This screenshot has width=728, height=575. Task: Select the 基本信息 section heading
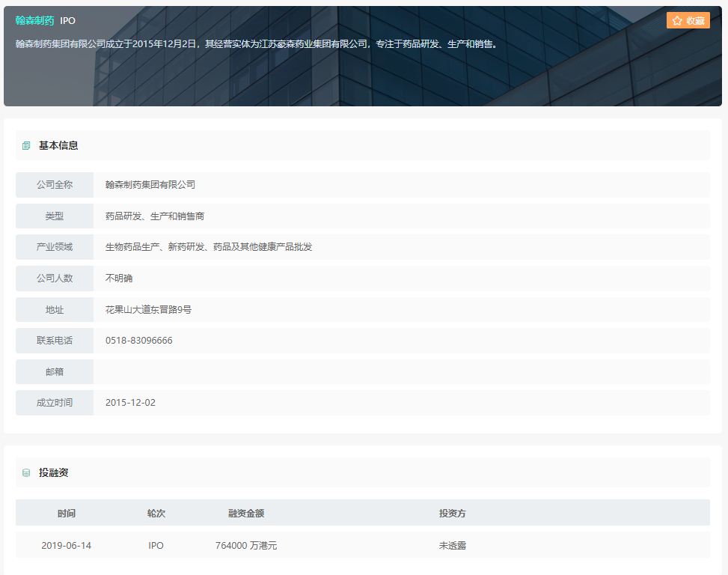(58, 146)
